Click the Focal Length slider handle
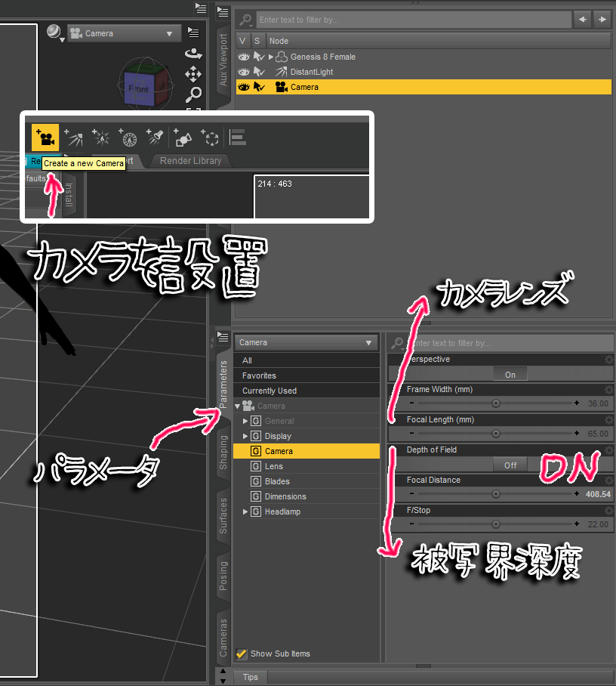This screenshot has height=686, width=616. click(x=496, y=434)
